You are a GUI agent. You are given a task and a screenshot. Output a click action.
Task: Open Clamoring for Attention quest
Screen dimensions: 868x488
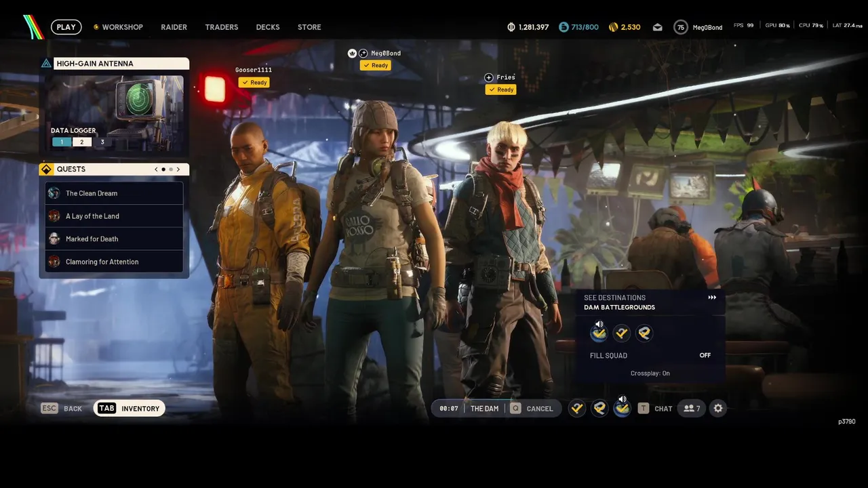[x=114, y=262]
